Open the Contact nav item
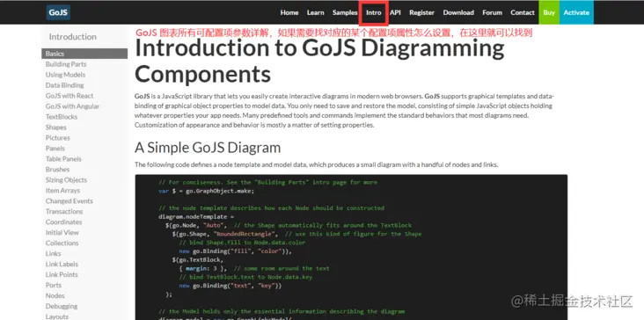Viewport: 644px width, 320px height. 523,12
